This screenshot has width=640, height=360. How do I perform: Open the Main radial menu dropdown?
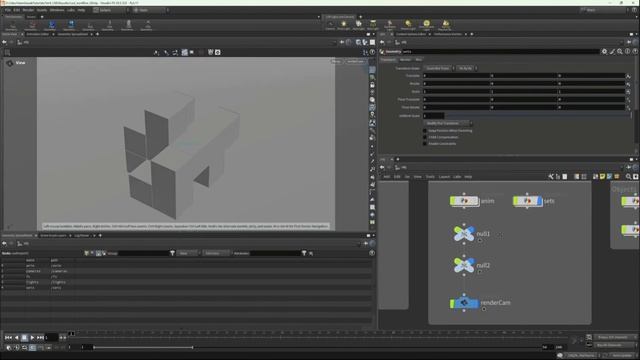pos(150,10)
